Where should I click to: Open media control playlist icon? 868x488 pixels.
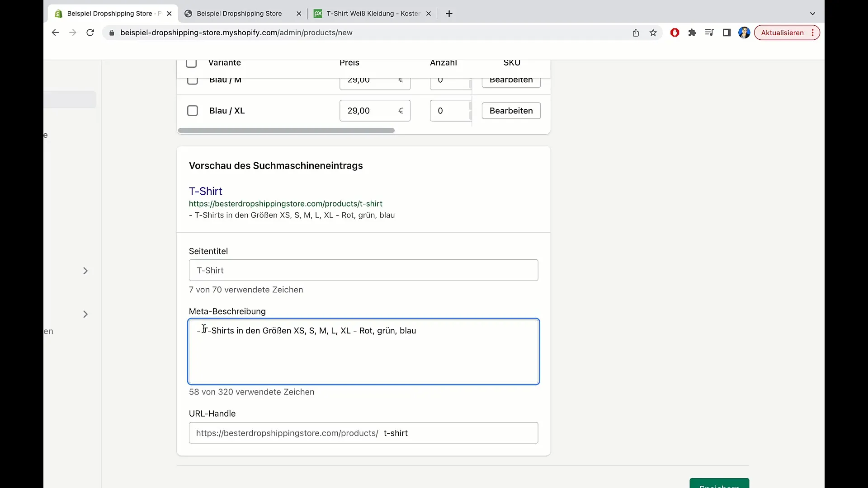pyautogui.click(x=709, y=33)
